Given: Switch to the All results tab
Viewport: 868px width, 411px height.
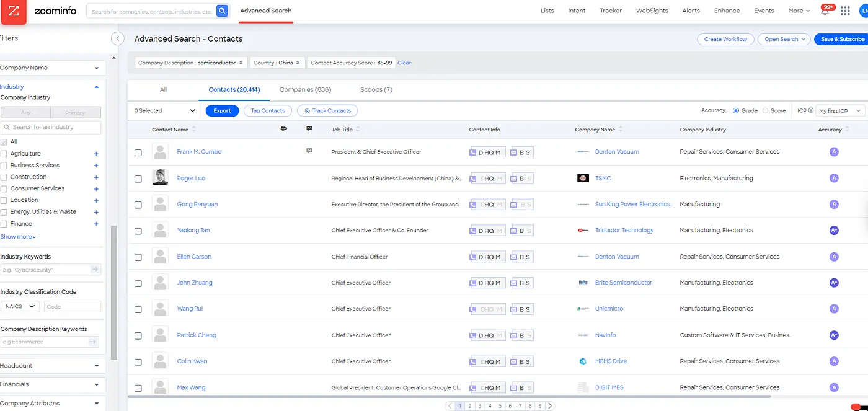Looking at the screenshot, I should [x=163, y=89].
